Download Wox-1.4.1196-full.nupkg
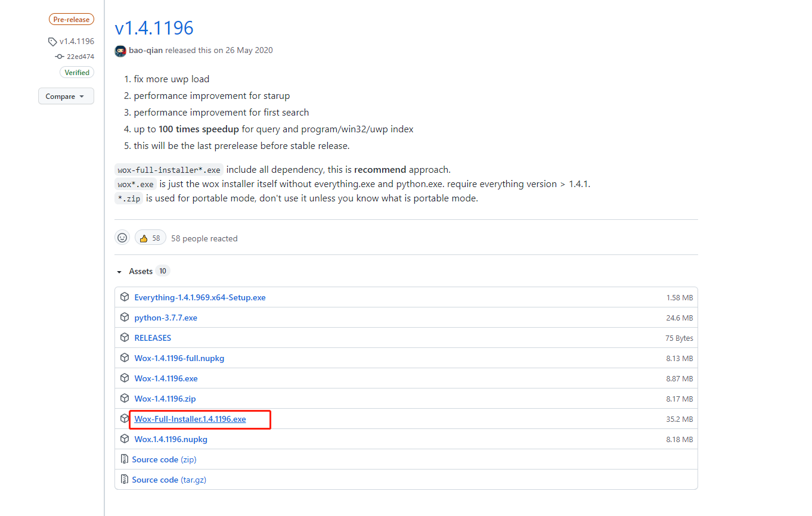 (x=179, y=358)
